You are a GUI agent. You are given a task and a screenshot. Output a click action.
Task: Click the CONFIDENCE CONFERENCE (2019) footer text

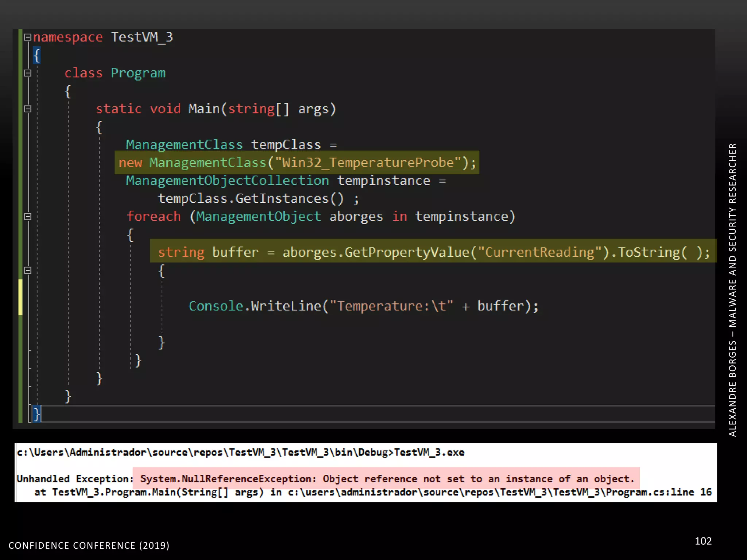[89, 545]
